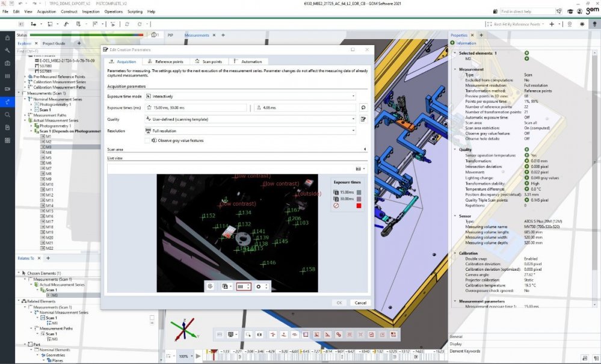Open the home workspace icon in left sidebar
Viewport: 601px width, 364px height.
click(x=7, y=37)
